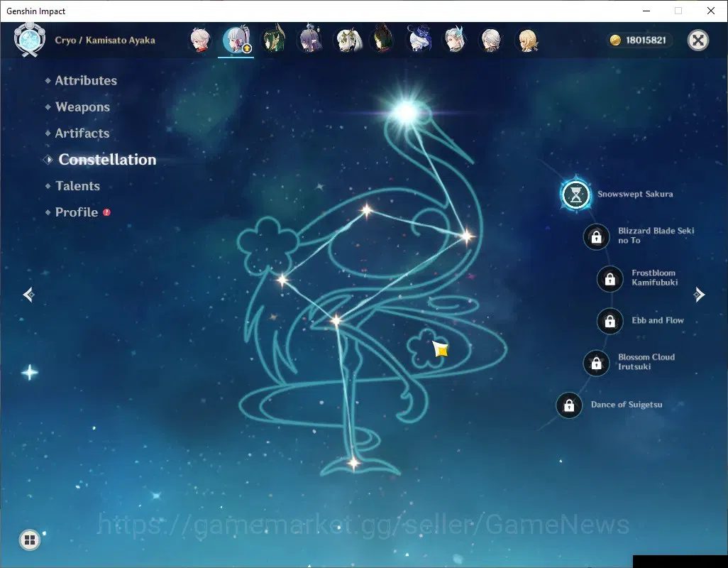Screen dimensions: 728x568
Task: Click the locked Frostbloom Kamifubuki node
Action: (x=610, y=279)
